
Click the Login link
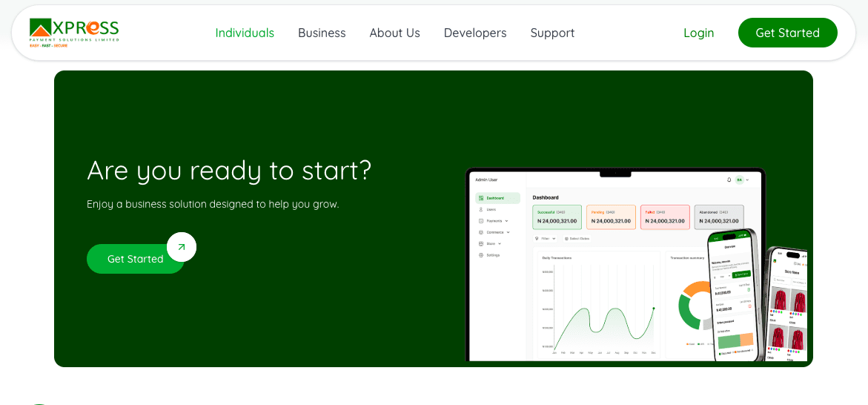coord(698,33)
